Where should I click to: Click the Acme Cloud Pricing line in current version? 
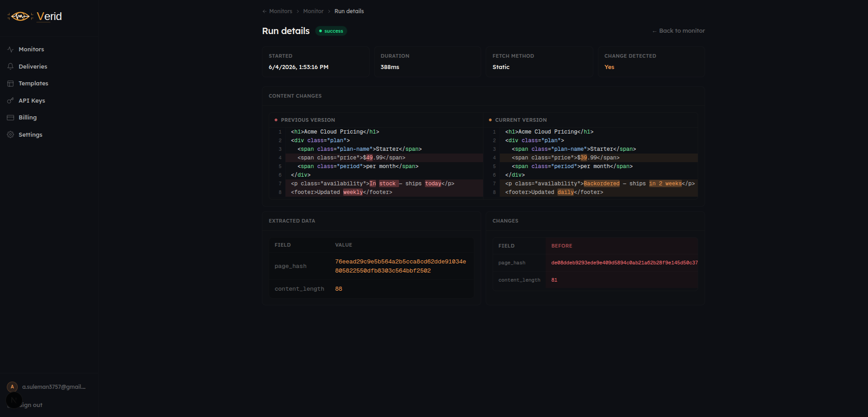pos(598,132)
